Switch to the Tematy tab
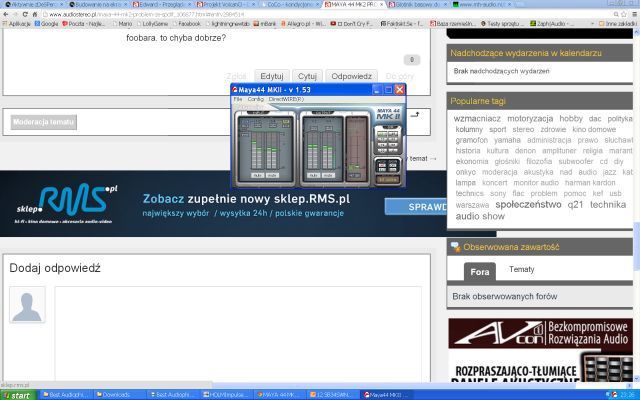Screen dimensions: 640x400 [521, 269]
